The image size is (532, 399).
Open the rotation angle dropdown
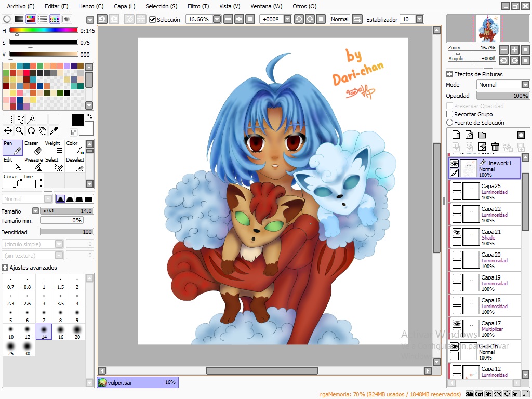click(287, 19)
